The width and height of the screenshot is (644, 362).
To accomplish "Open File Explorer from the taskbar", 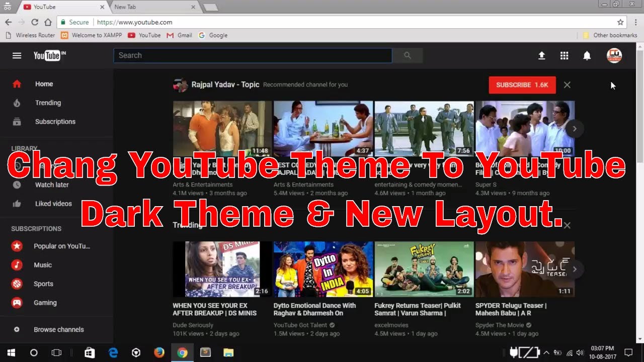I will pyautogui.click(x=228, y=352).
